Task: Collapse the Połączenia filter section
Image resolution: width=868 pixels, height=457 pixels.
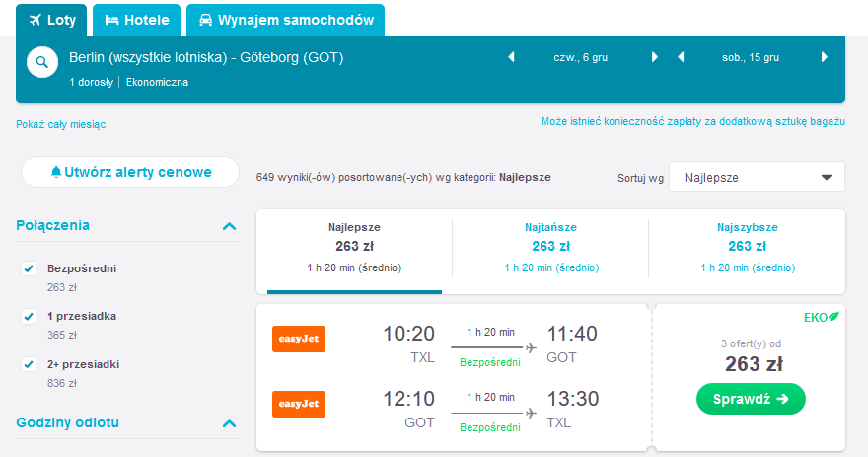Action: [229, 226]
